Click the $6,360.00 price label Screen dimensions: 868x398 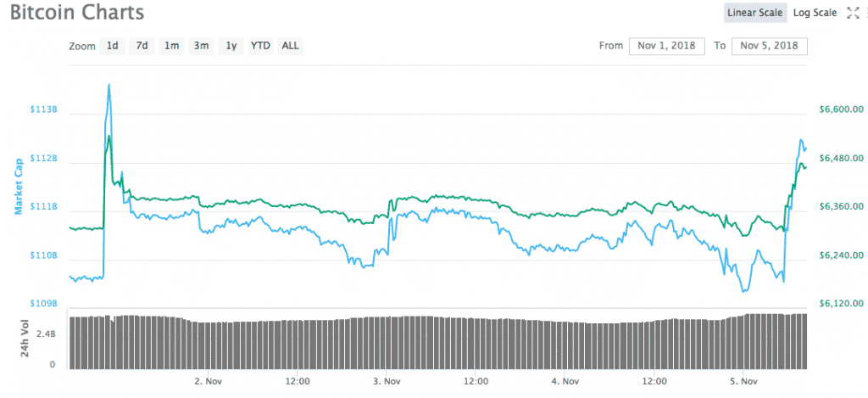pos(841,207)
